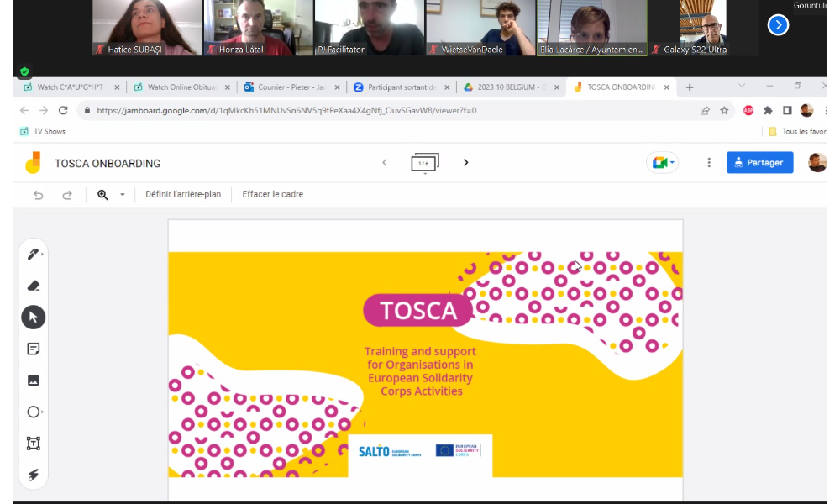
Task: Choose the Circle shape tool
Action: (34, 412)
